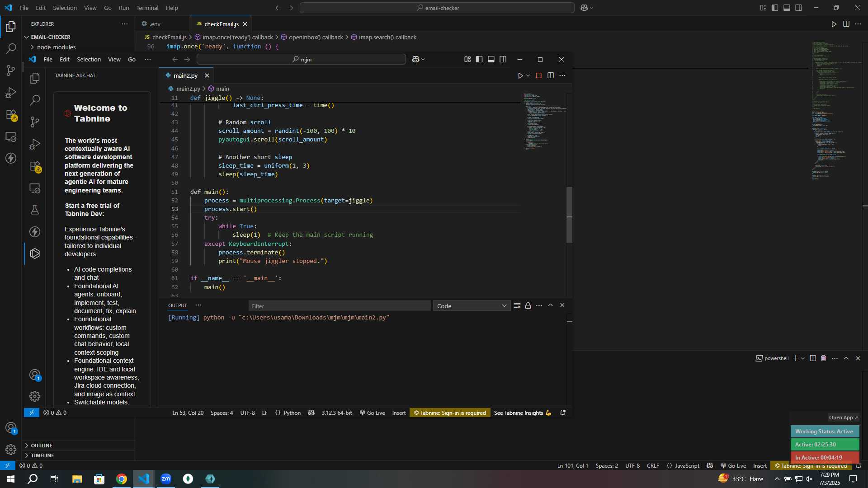Click 3.12.3 64-bit interpreter selector
The width and height of the screenshot is (868, 488).
pyautogui.click(x=336, y=413)
